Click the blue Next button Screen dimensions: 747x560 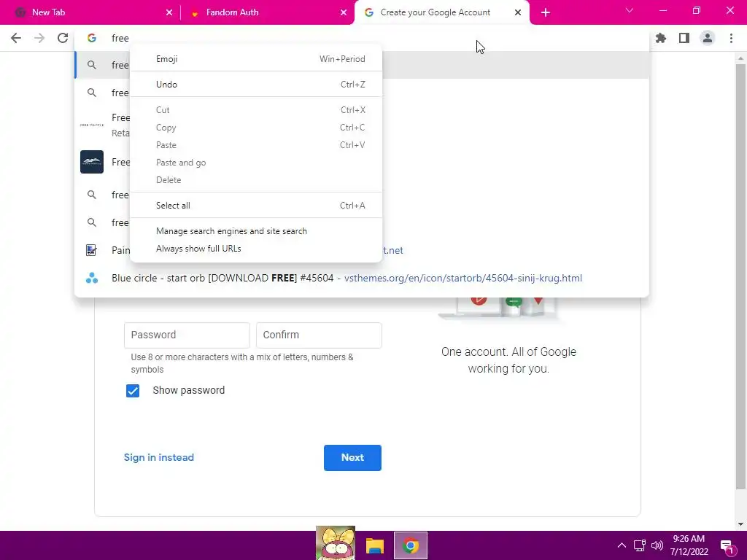pos(352,458)
